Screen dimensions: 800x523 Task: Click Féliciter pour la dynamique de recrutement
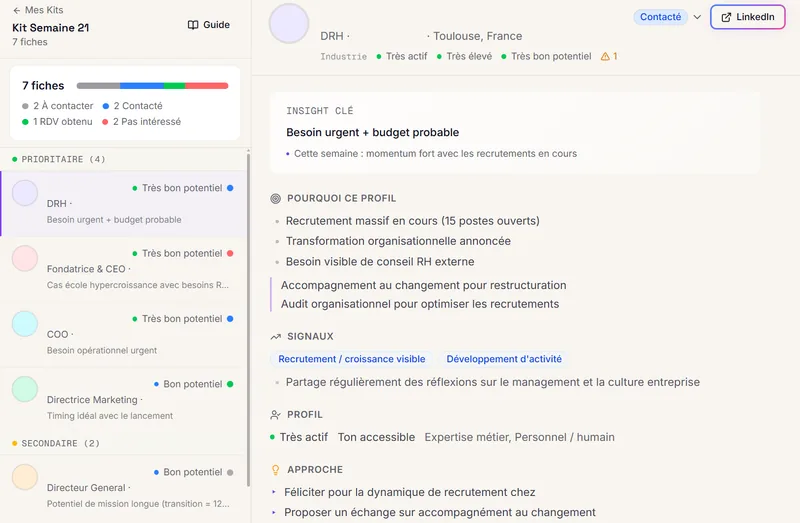(410, 492)
